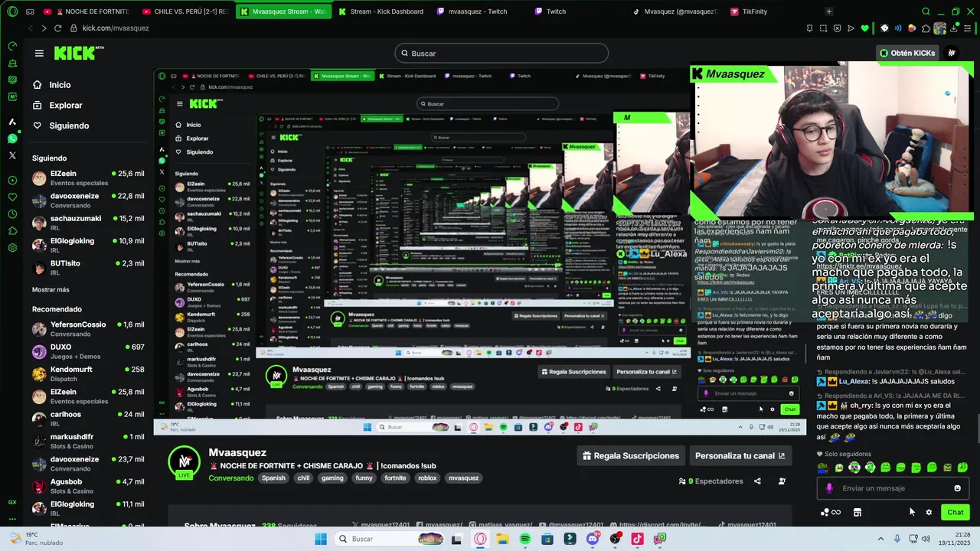
Task: Open Easy Setup sliders icon in toolbar
Action: click(x=968, y=28)
